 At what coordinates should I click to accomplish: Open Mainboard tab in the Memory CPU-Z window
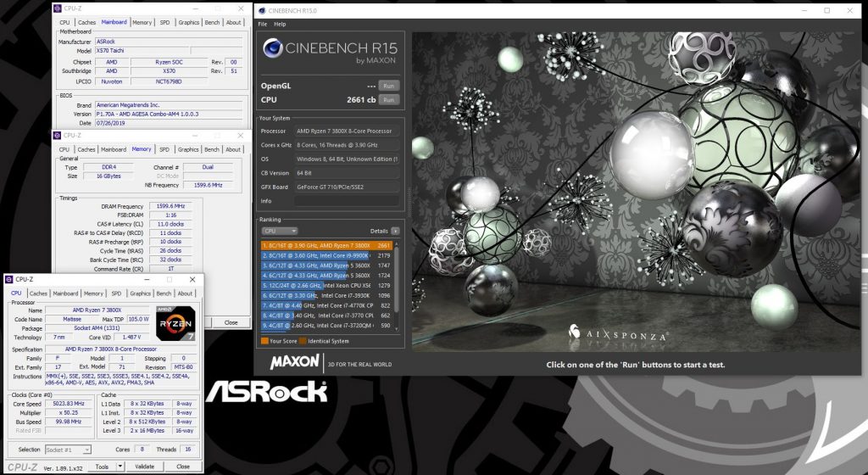click(114, 149)
